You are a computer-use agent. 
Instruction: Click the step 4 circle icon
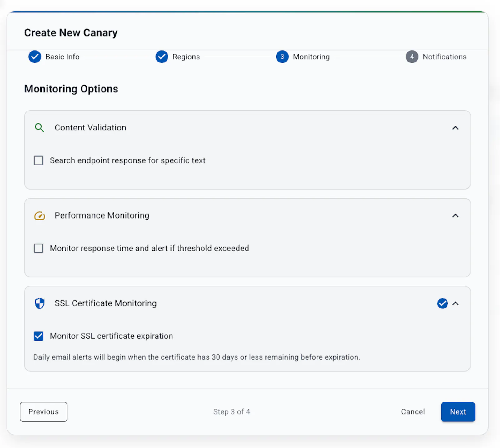coord(412,57)
